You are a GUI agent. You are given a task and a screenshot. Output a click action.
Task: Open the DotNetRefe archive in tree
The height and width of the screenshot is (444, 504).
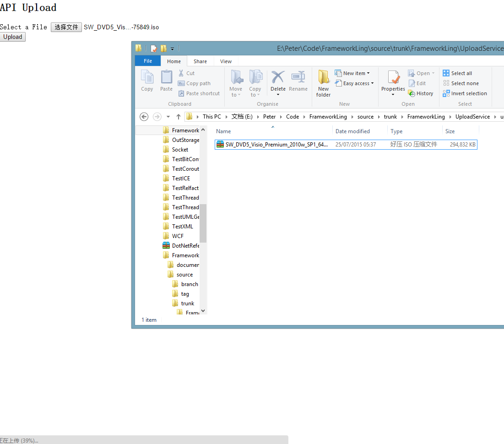point(181,246)
